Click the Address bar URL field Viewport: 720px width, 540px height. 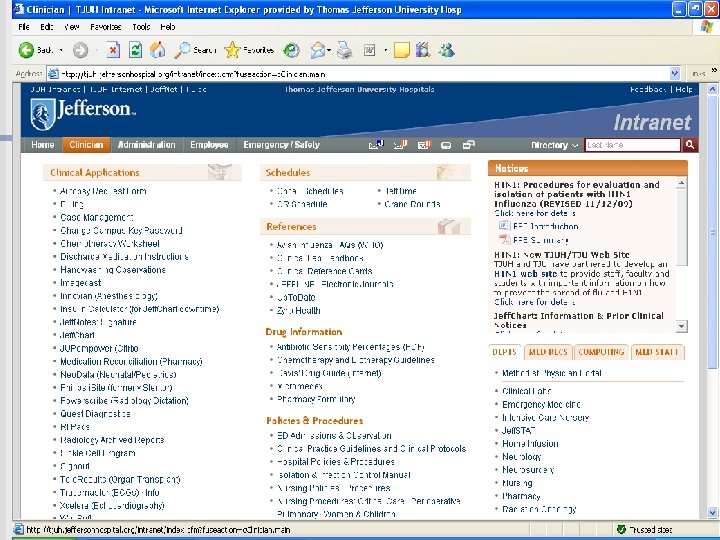358,74
